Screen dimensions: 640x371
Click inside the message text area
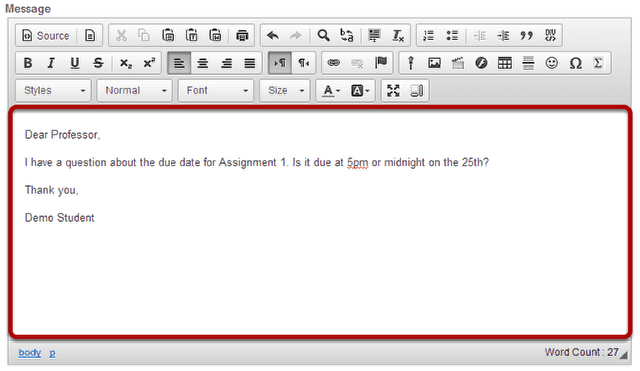pos(320,222)
